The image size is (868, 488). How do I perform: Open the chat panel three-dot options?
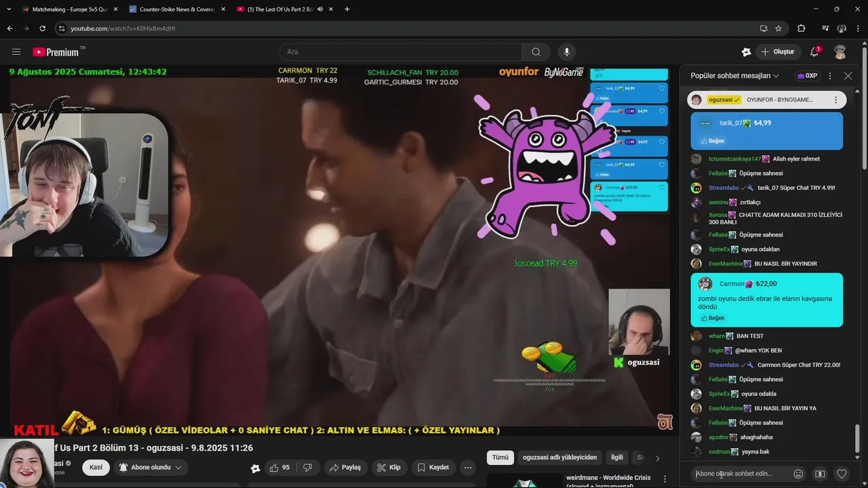[830, 76]
